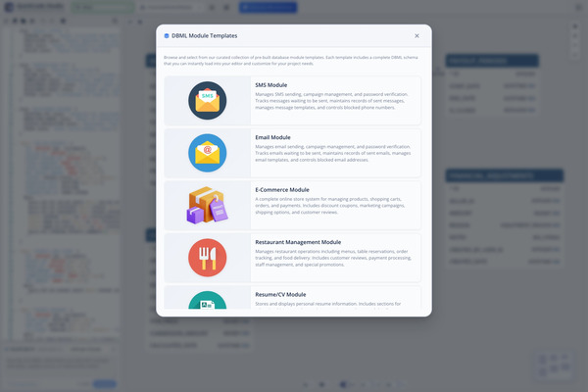The width and height of the screenshot is (588, 392).
Task: Click the E-Commerce package box thumbnail
Action: click(x=208, y=205)
